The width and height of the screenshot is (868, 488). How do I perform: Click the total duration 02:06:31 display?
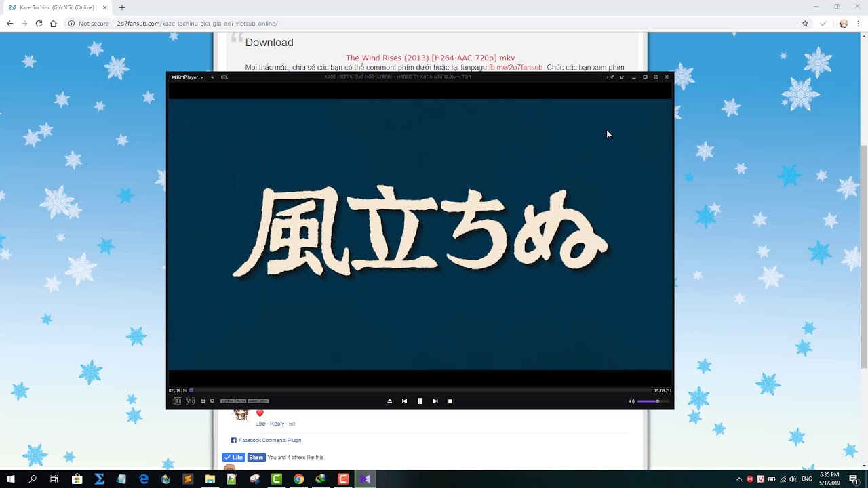663,390
